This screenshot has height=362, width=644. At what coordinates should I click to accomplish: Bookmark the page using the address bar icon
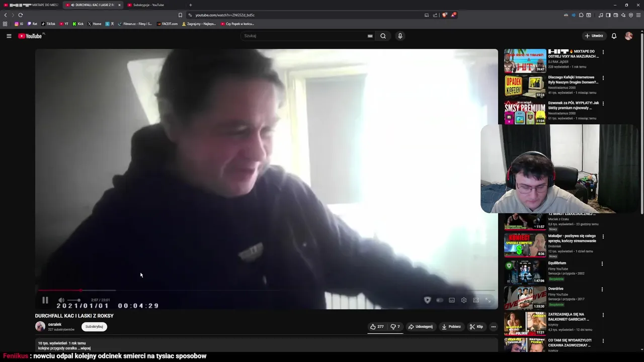click(x=180, y=15)
